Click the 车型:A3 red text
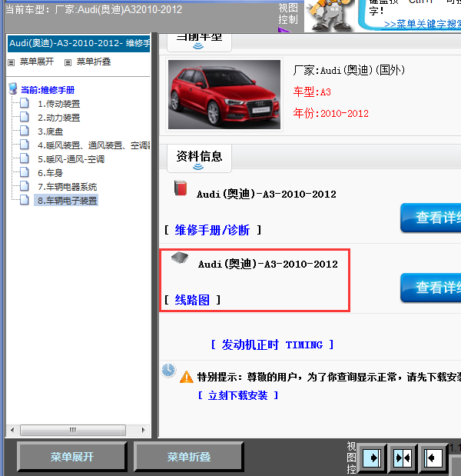The height and width of the screenshot is (476, 461). (312, 92)
